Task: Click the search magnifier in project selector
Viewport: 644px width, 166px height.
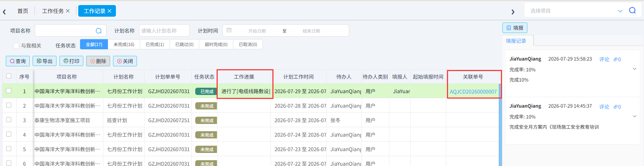Action: tap(632, 11)
